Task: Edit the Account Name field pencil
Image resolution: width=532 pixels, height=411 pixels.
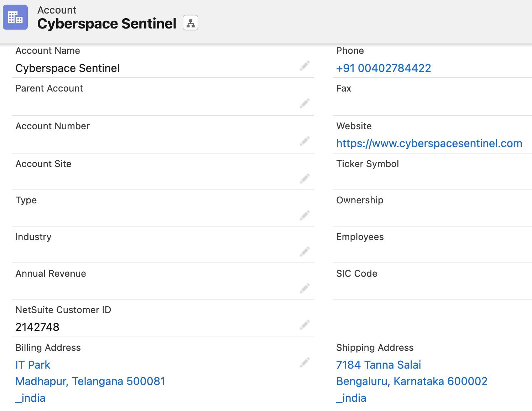Action: click(x=304, y=66)
